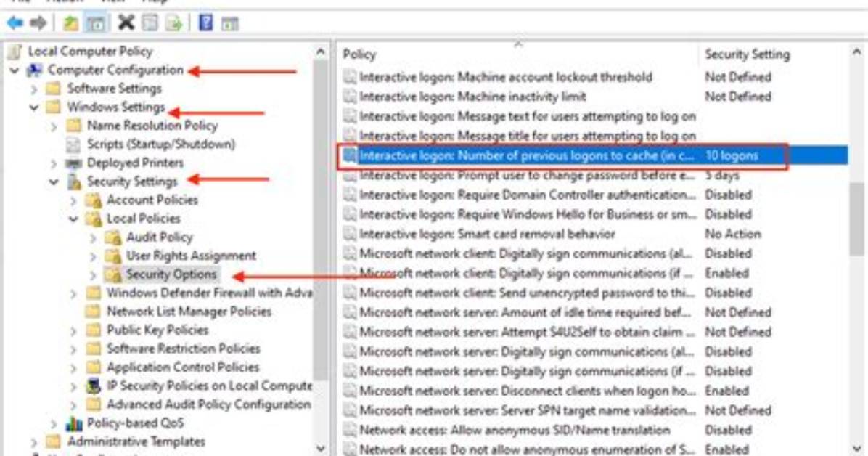Viewport: 868px width, 456px height.
Task: Click the Scripts (Startup/Shutdown) icon
Action: pyautogui.click(x=73, y=144)
